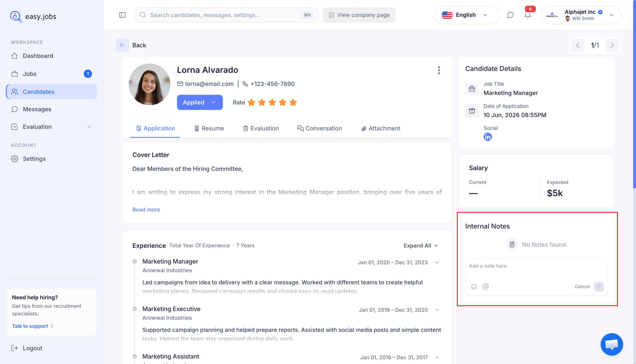Screen dimensions: 636x364
Task: Switch to the Conversation tab
Action: tap(320, 128)
